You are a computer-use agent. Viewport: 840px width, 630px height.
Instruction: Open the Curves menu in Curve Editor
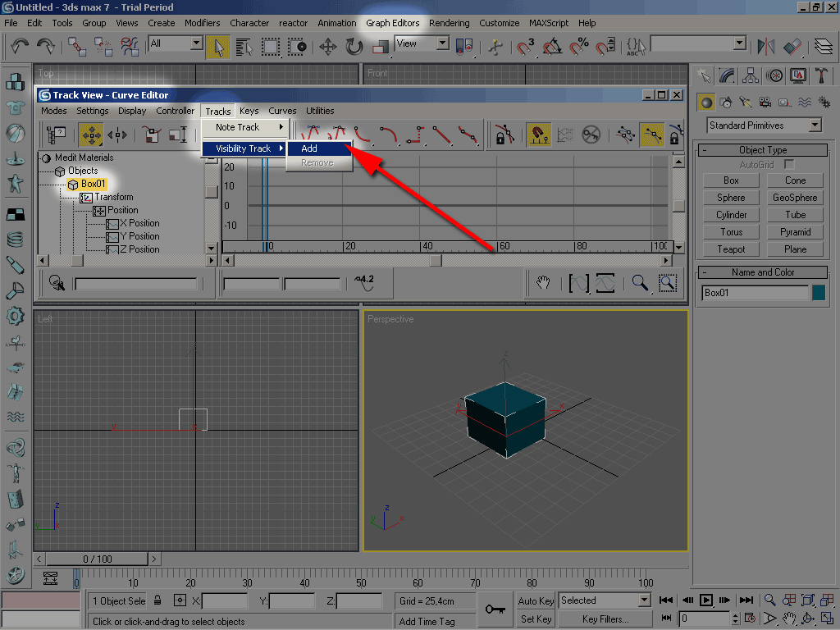click(282, 111)
